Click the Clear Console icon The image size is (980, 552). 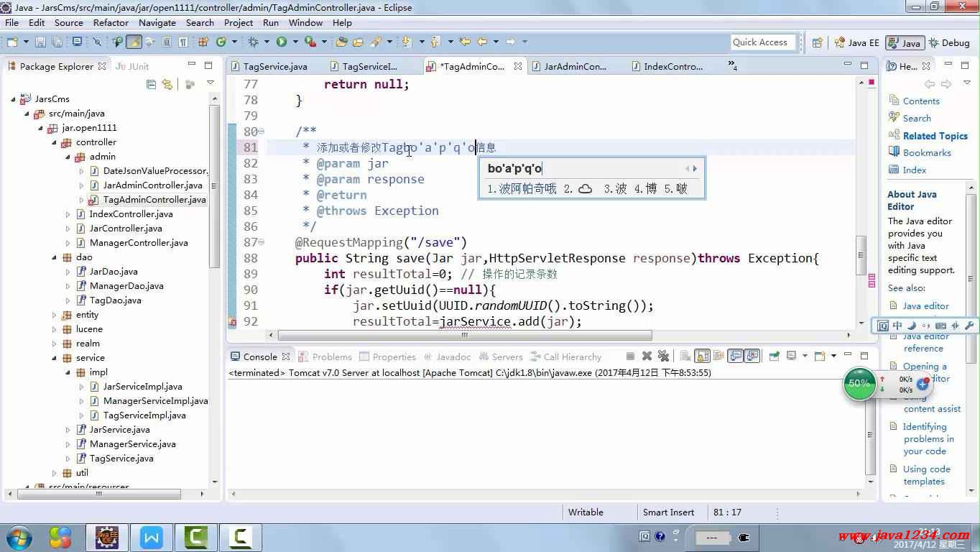point(685,356)
